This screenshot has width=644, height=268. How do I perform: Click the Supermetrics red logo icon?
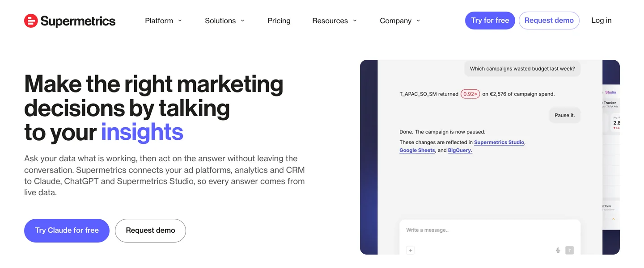[31, 21]
